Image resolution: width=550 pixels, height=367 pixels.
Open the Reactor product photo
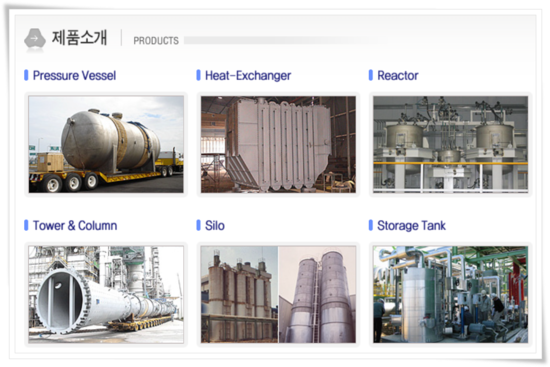coord(450,144)
